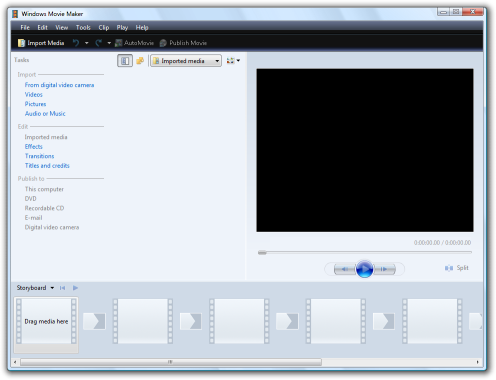The height and width of the screenshot is (380, 496).
Task: Click the Audio or Music link
Action: click(45, 114)
